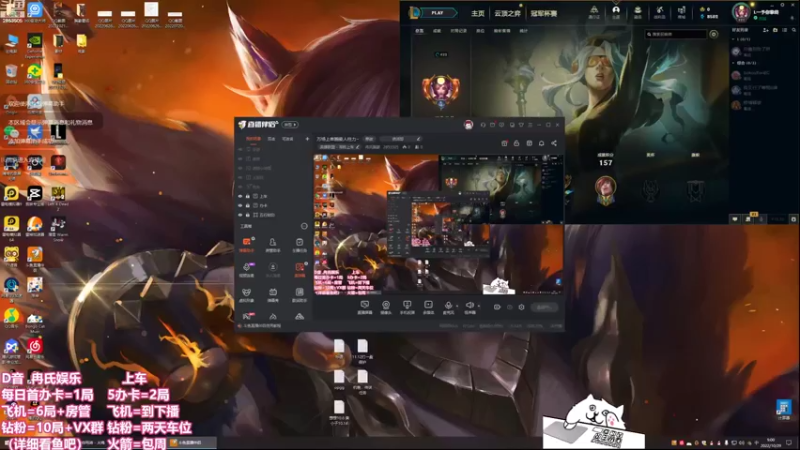The image size is (800, 450).
Task: Open the platform selector badge beside the streaming app logo
Action: [x=290, y=124]
